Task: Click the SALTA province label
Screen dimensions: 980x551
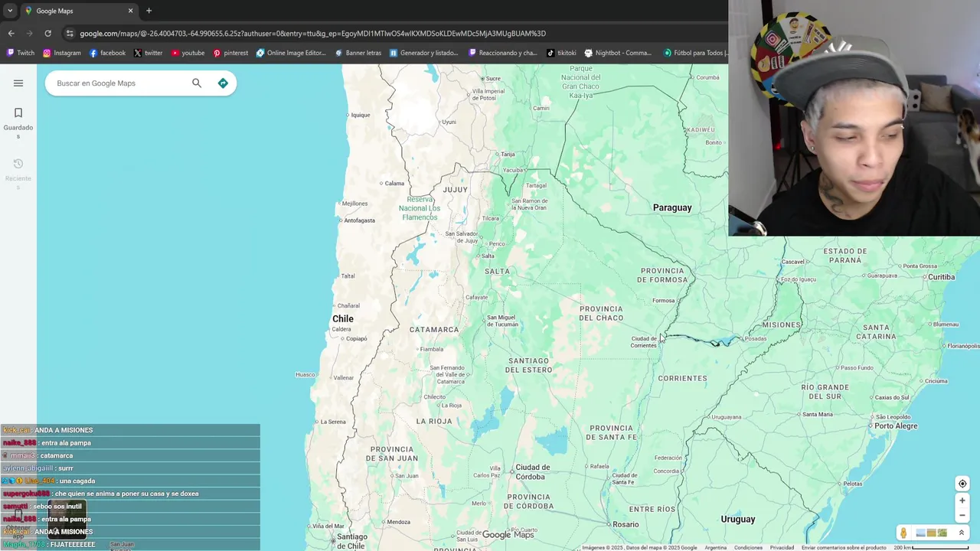Action: click(x=497, y=271)
